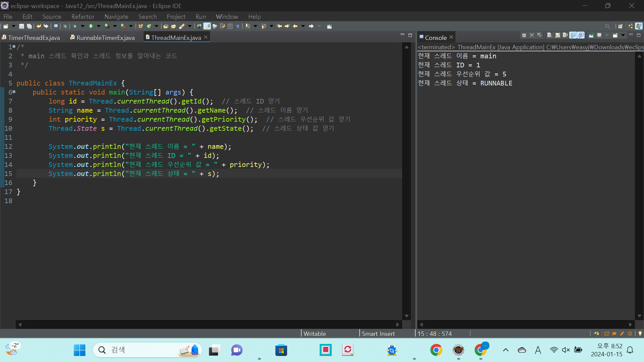Toggle Mark Occurrences highlighter button
This screenshot has width=644, height=362.
(x=207, y=26)
